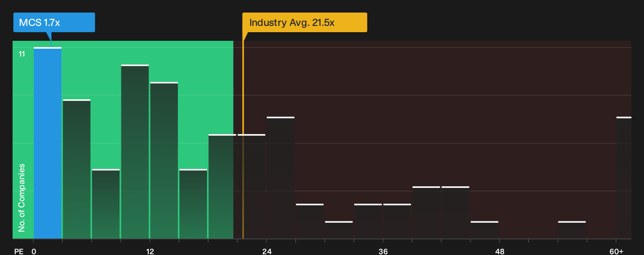Select the bar for PE 15 to 18

[x=193, y=204]
